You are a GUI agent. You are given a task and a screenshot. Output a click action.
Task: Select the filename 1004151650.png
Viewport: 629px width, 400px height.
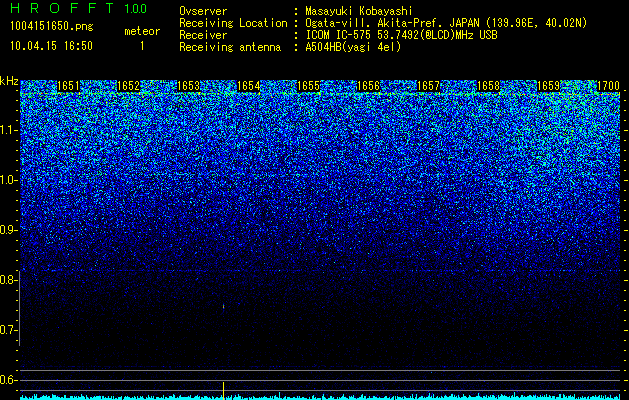(52, 27)
